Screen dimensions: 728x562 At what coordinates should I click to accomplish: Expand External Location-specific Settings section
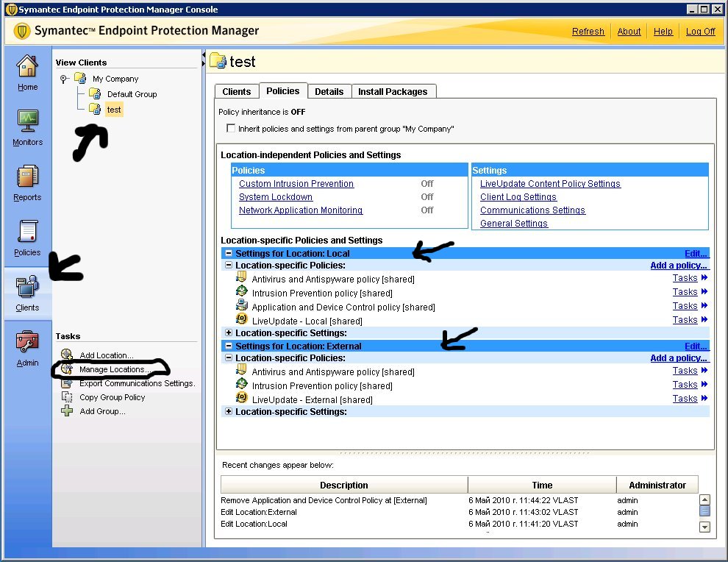(x=229, y=411)
